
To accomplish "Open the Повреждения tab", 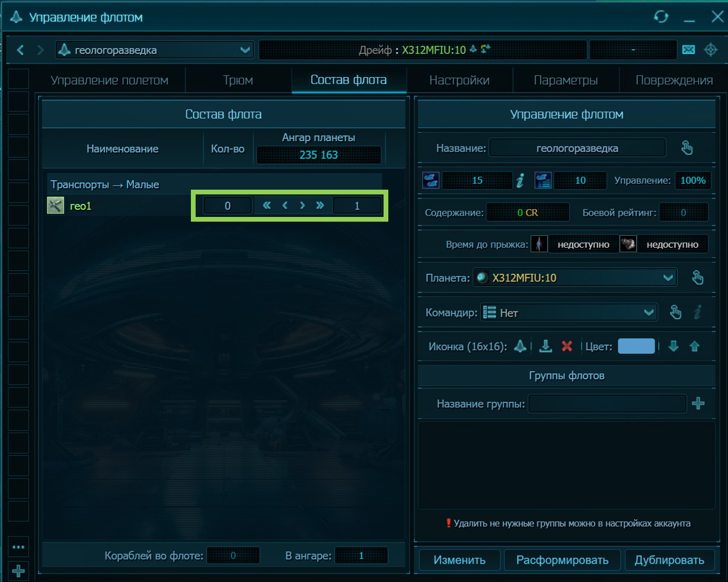I will [673, 80].
